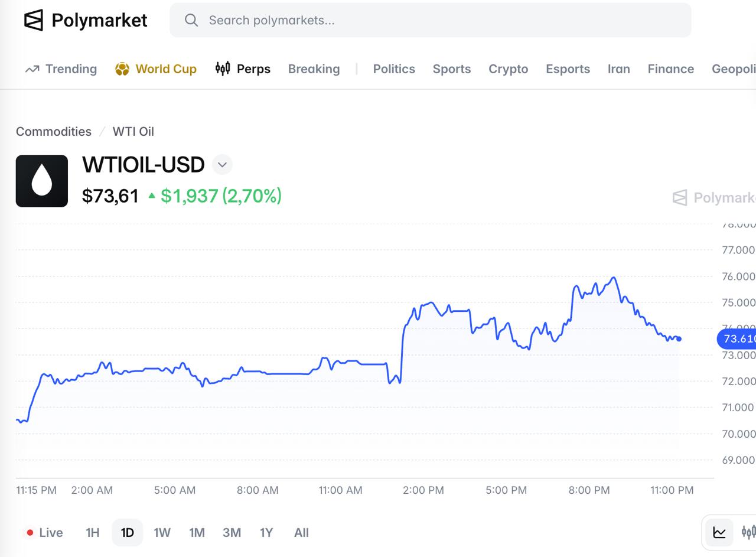The image size is (756, 557).
Task: Select the 1W time range
Action: pyautogui.click(x=162, y=533)
